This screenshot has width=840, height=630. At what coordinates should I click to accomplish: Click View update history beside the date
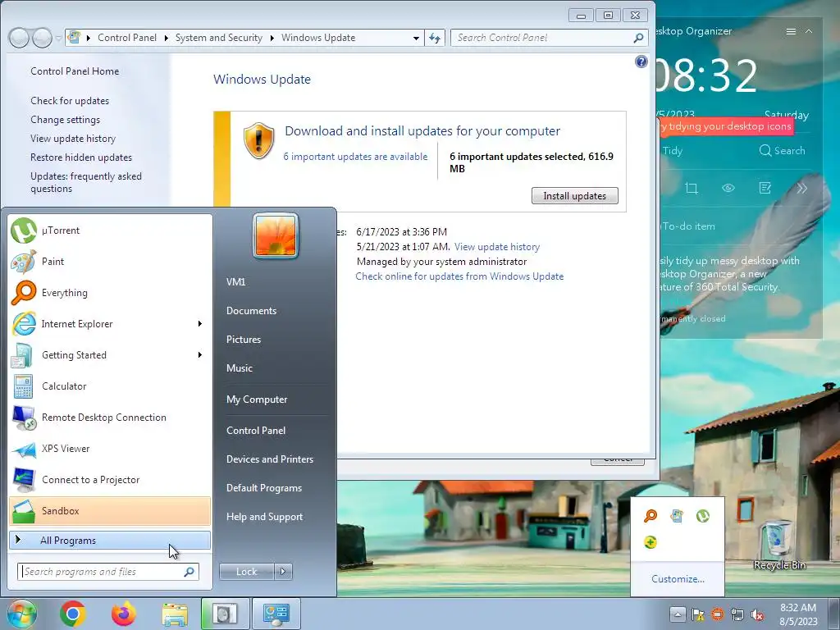497,247
